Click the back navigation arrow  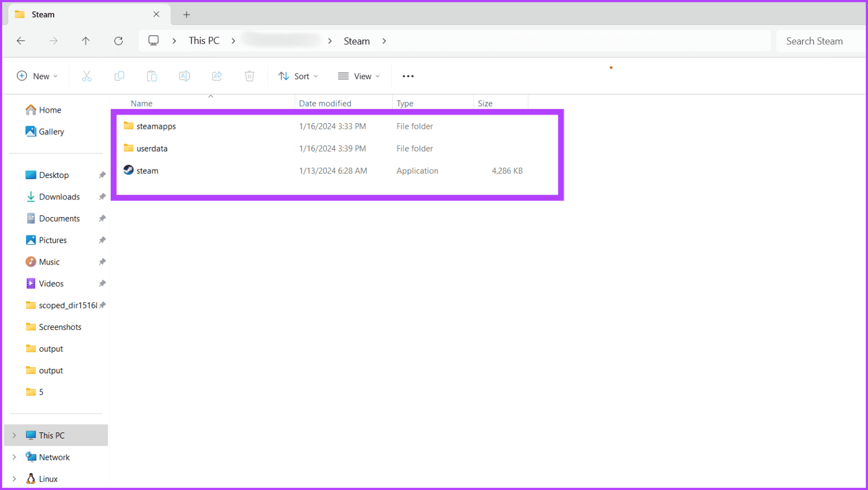[21, 41]
